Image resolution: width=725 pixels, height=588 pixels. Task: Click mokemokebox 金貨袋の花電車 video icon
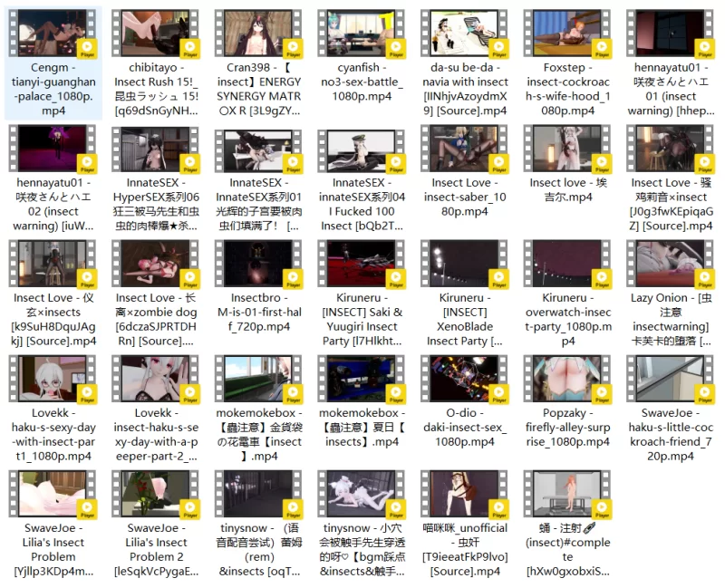coord(258,378)
